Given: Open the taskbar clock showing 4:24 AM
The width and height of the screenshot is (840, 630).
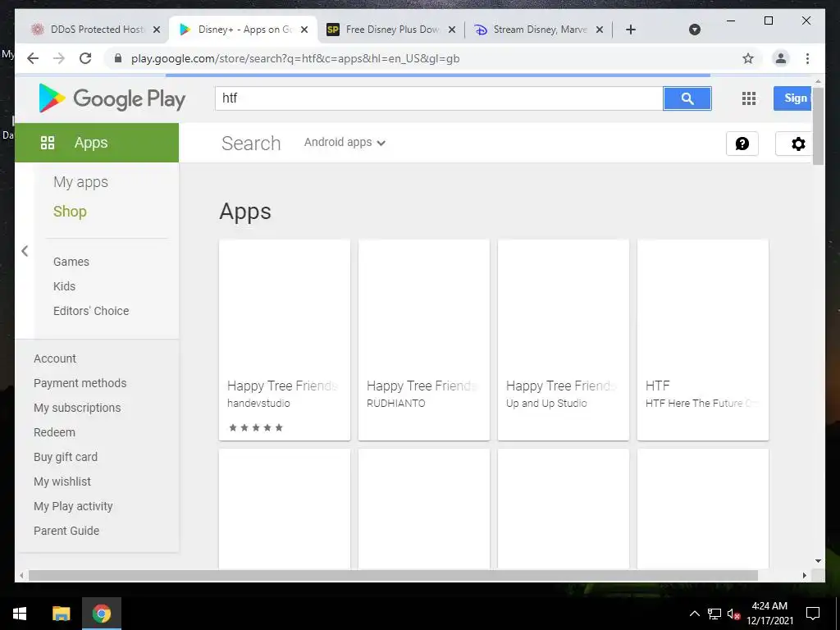Looking at the screenshot, I should (769, 614).
